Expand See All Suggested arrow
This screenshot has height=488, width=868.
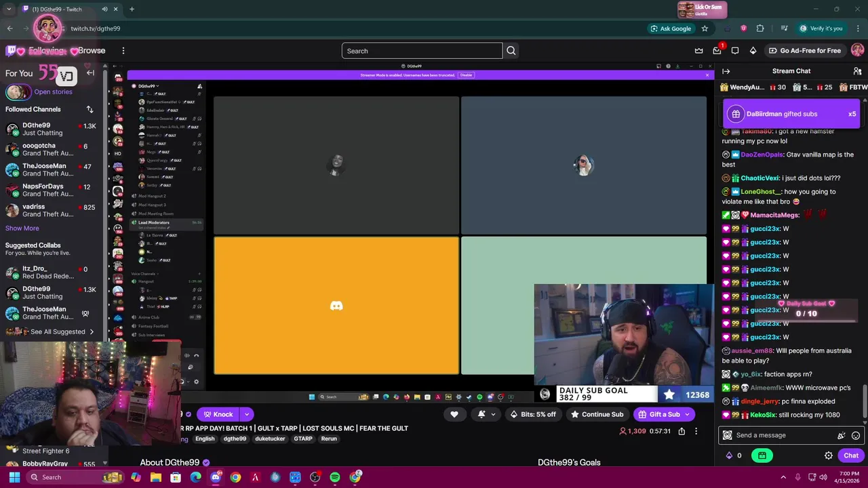[92, 331]
